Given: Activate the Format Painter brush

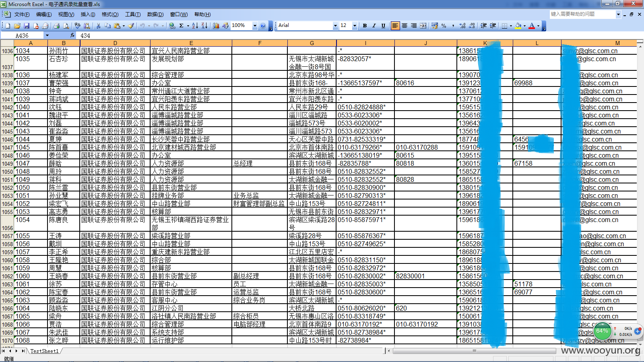Looking at the screenshot, I should pos(131,26).
